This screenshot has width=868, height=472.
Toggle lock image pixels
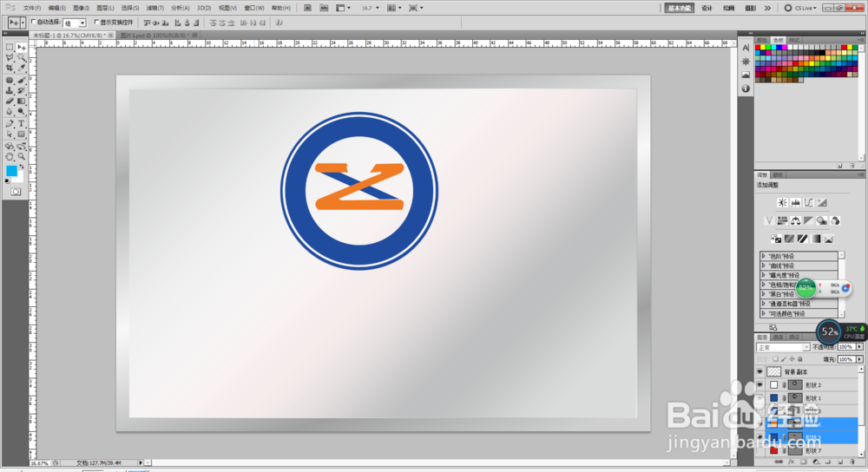[x=784, y=359]
